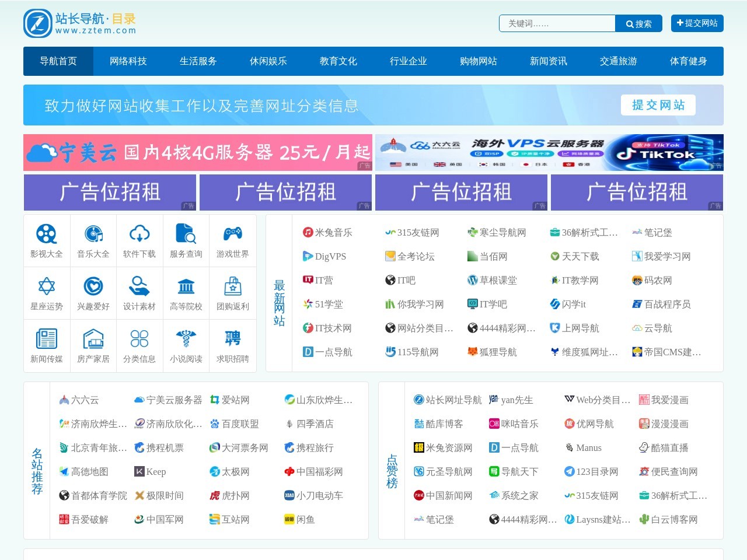Click the last 广告位招租 ad slot
The width and height of the screenshot is (747, 560).
[x=637, y=192]
